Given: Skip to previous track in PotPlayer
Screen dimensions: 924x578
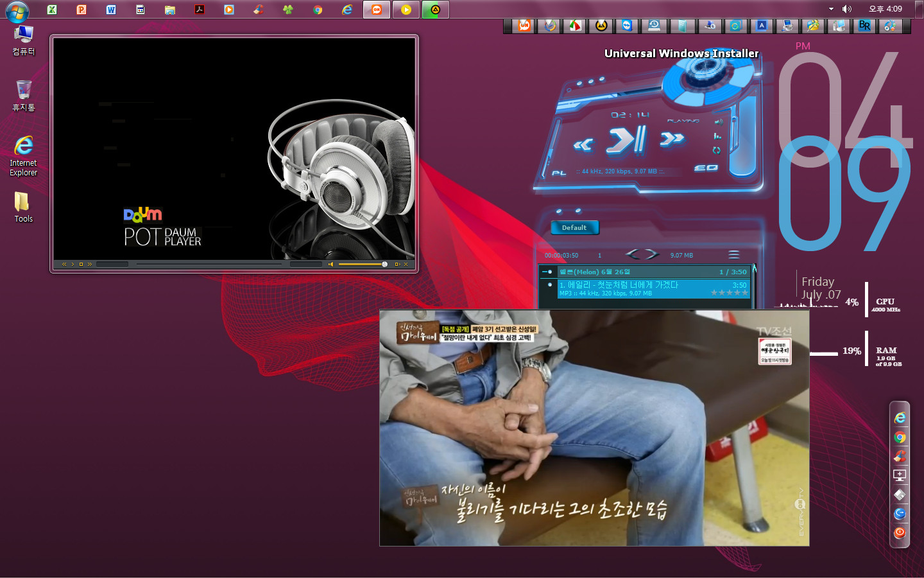Looking at the screenshot, I should pyautogui.click(x=64, y=264).
